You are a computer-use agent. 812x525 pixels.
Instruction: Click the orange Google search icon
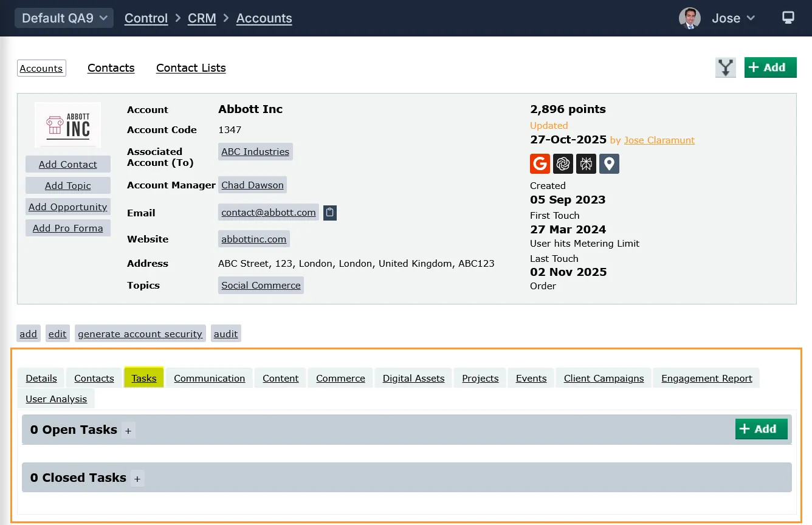(540, 164)
